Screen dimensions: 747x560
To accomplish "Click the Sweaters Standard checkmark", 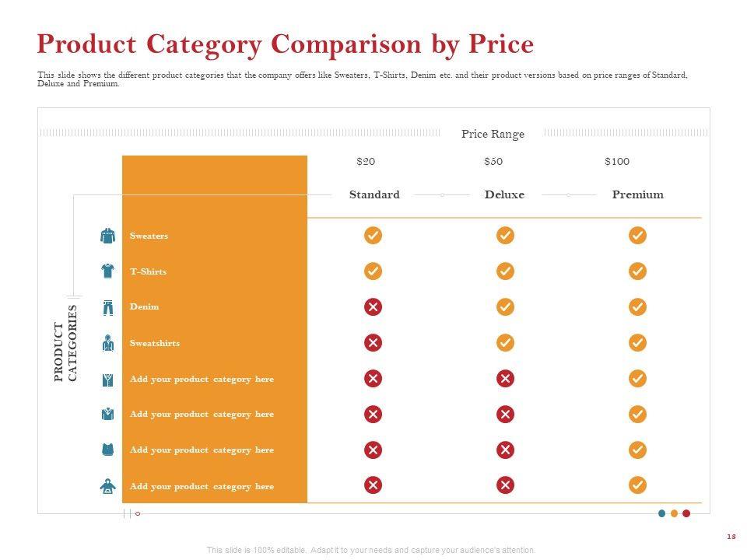I will tap(373, 235).
